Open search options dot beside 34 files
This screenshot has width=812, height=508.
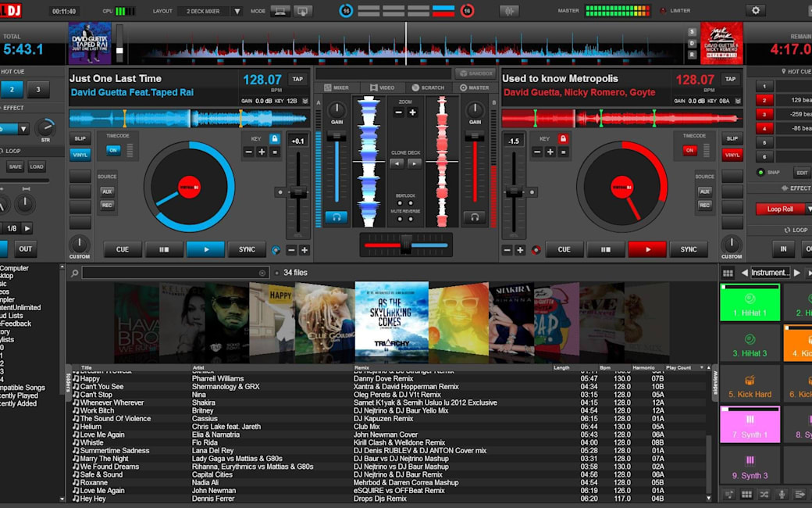coord(277,273)
